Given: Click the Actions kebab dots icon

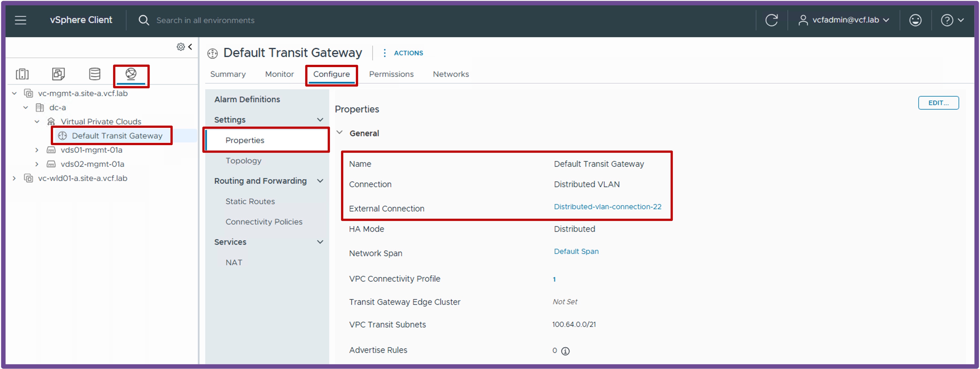Looking at the screenshot, I should (x=385, y=53).
